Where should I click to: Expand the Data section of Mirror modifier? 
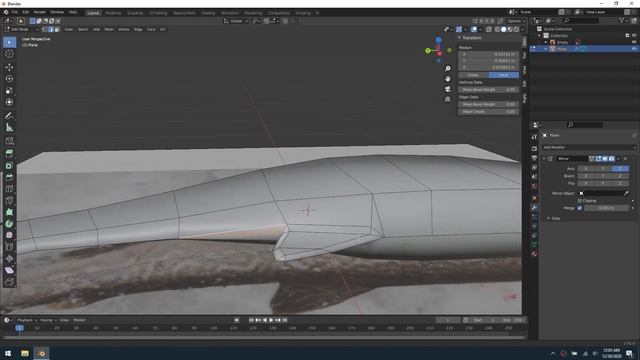click(x=548, y=218)
